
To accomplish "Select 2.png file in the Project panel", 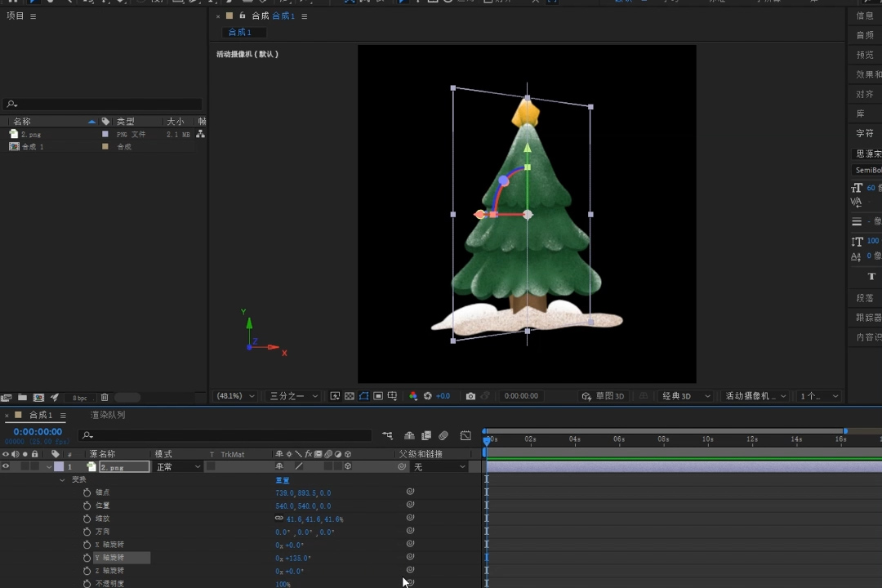I will click(x=31, y=134).
